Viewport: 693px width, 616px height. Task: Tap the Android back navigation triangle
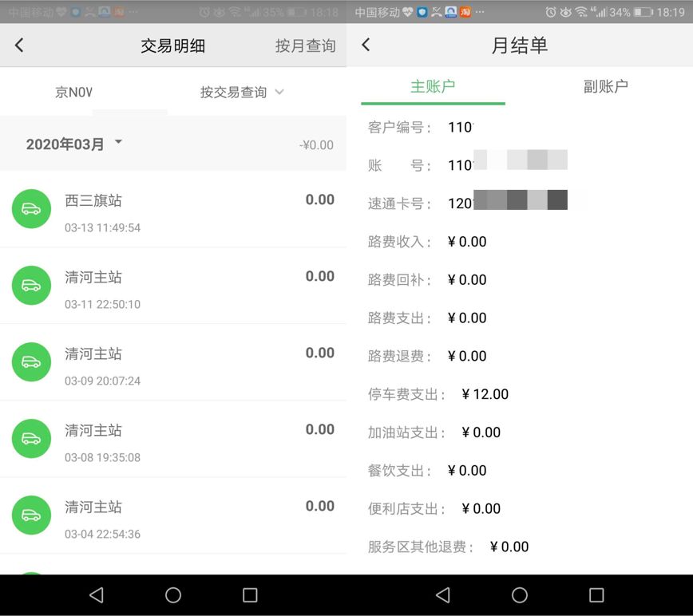[x=97, y=594]
